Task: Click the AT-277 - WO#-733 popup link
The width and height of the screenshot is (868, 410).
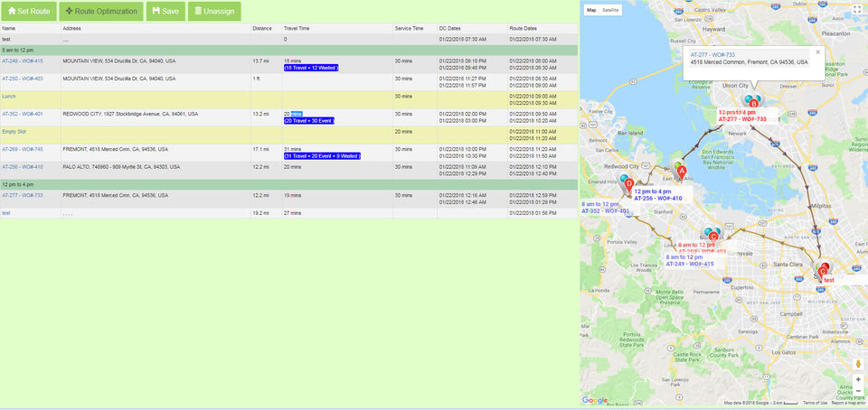Action: [712, 54]
